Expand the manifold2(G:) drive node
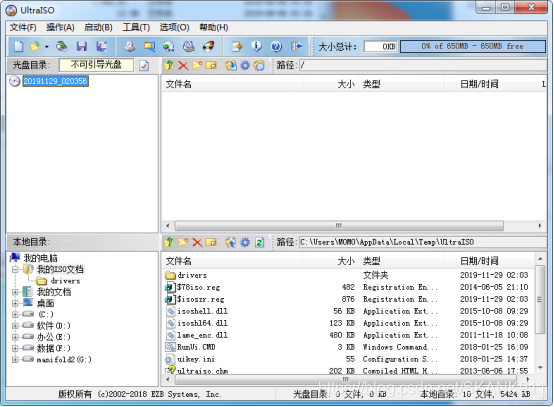Viewport: 554px width, 407px height. click(15, 360)
